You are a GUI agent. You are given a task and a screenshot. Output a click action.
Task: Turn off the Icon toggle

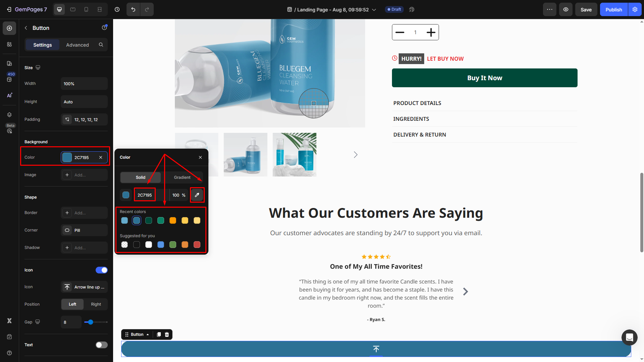(x=101, y=270)
